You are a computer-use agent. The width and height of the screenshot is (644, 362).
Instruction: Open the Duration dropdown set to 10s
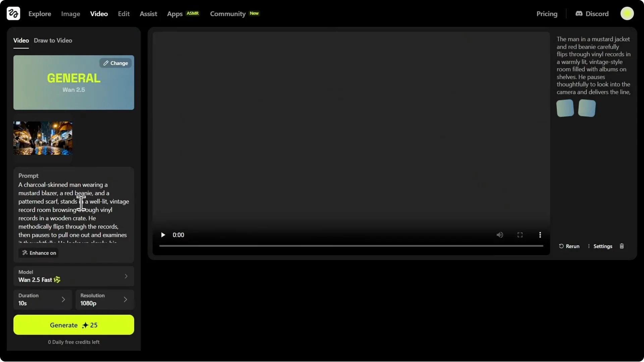click(42, 300)
